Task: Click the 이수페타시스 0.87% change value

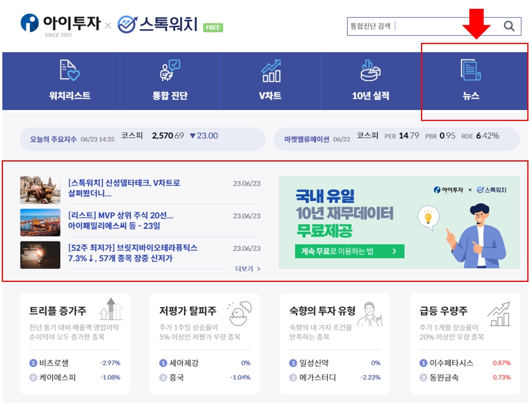Action: [501, 363]
